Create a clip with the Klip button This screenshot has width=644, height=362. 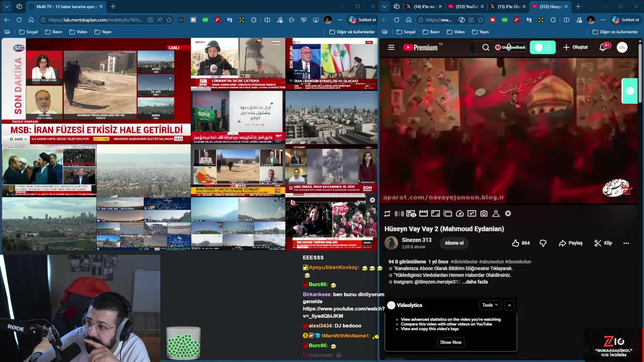603,243
